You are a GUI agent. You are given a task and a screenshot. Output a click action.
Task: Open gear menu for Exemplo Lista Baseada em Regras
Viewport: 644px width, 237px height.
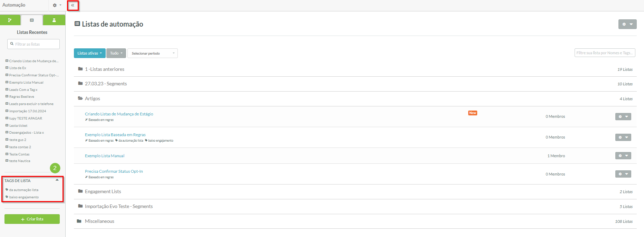623,137
